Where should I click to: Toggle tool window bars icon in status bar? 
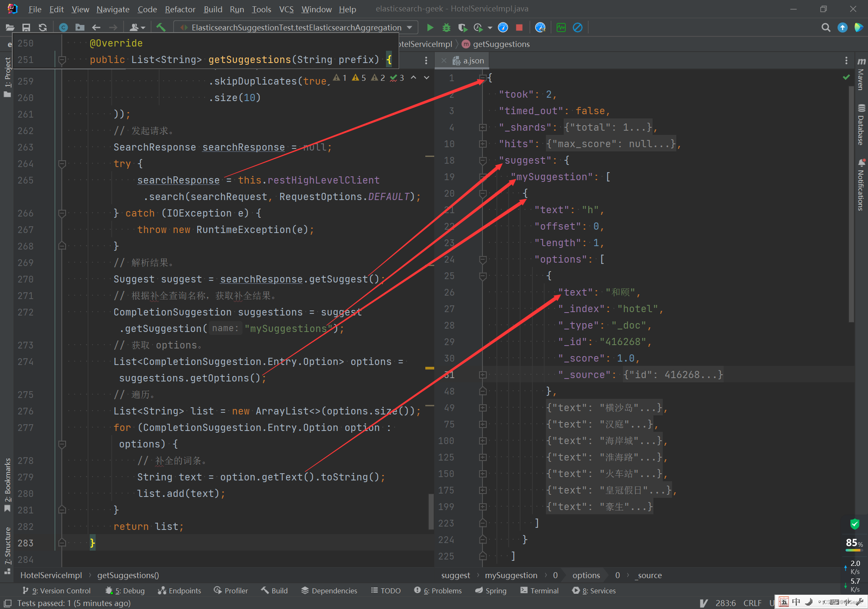7,603
